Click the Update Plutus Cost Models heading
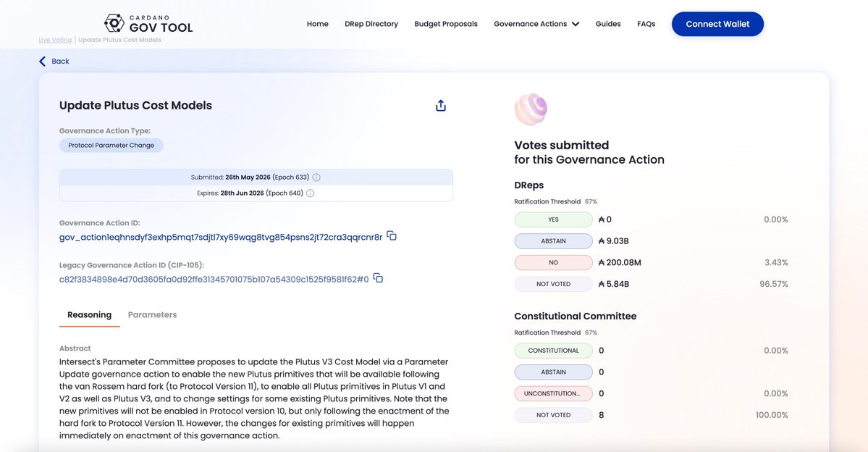The height and width of the screenshot is (452, 868). coord(135,105)
